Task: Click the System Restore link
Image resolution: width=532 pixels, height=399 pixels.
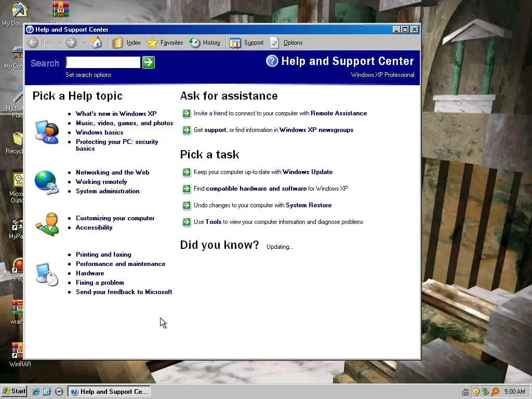Action: point(309,205)
